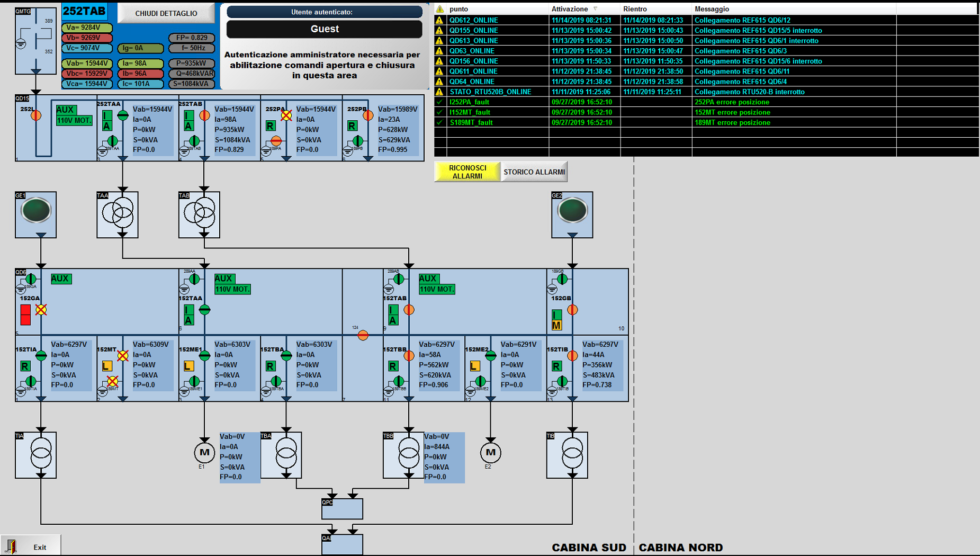Image resolution: width=980 pixels, height=556 pixels.
Task: Click the 189PA earthing disconnector symbol
Action: [276, 141]
